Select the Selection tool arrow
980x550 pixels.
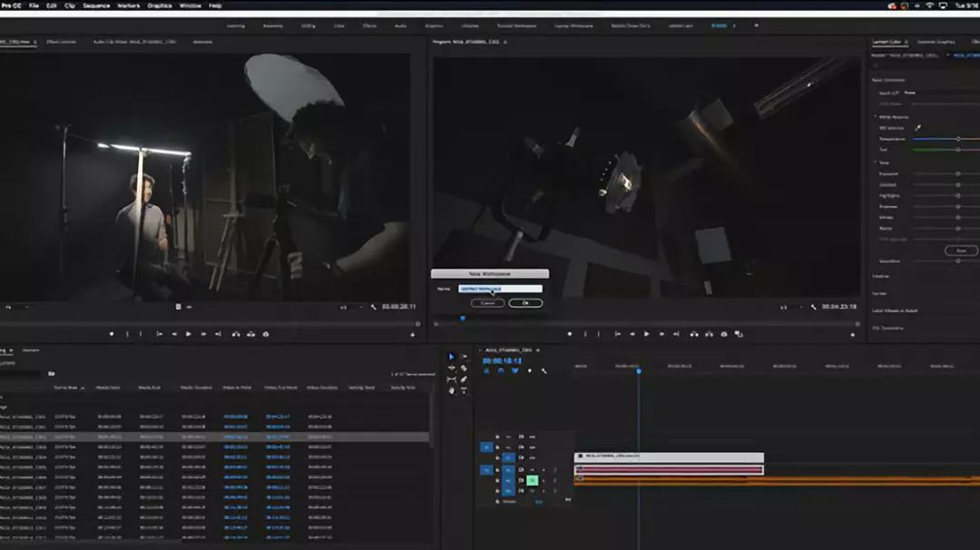(452, 357)
